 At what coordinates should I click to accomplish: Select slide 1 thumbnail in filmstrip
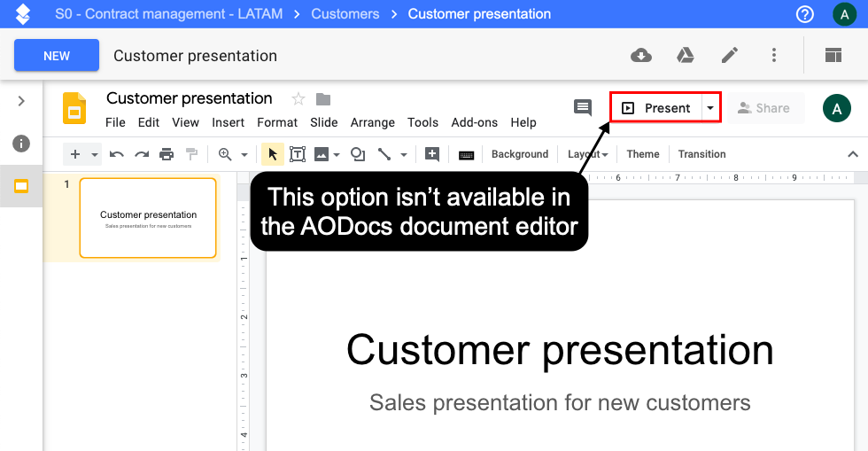(148, 218)
